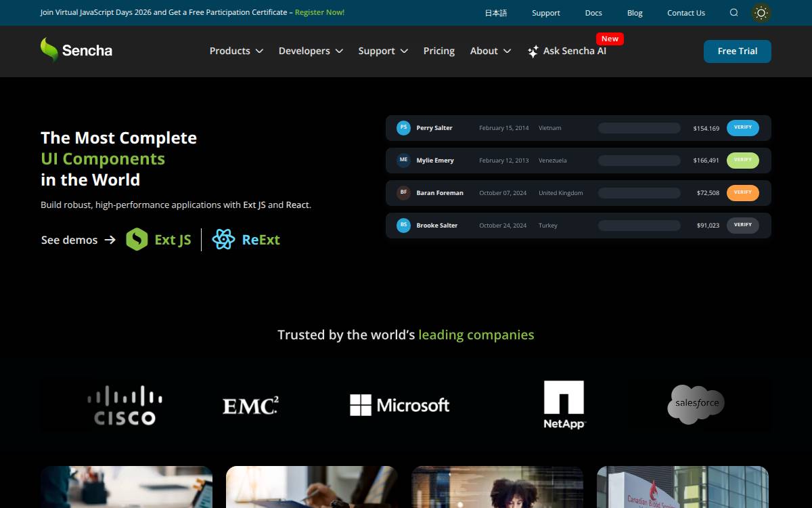
Task: Click the progress bar in Brooke Salter row
Action: tap(639, 226)
